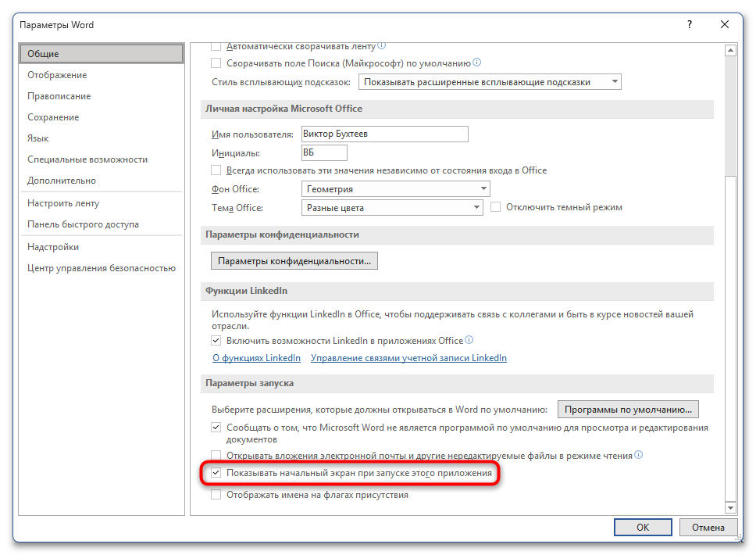This screenshot has height=555, width=756.
Task: Switch to the Правописание section
Action: [59, 95]
